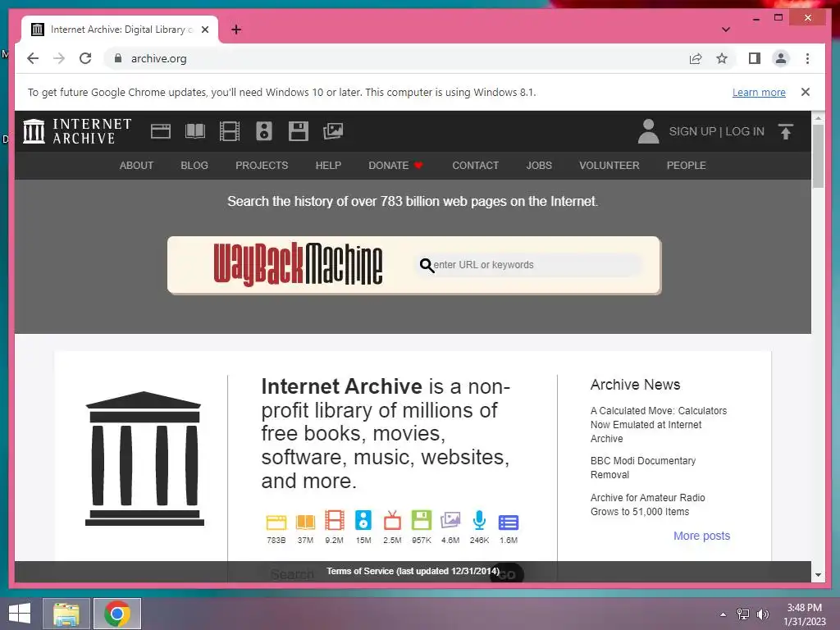This screenshot has width=840, height=630.
Task: Show hidden system tray icons arrow
Action: pos(724,614)
